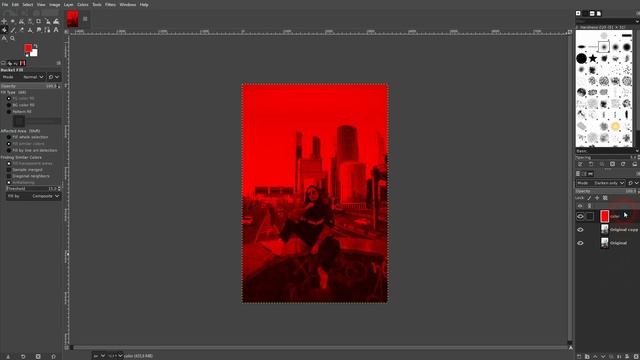Adjust Bucket Fill Opacity slider
The width and height of the screenshot is (640, 360).
(x=31, y=86)
